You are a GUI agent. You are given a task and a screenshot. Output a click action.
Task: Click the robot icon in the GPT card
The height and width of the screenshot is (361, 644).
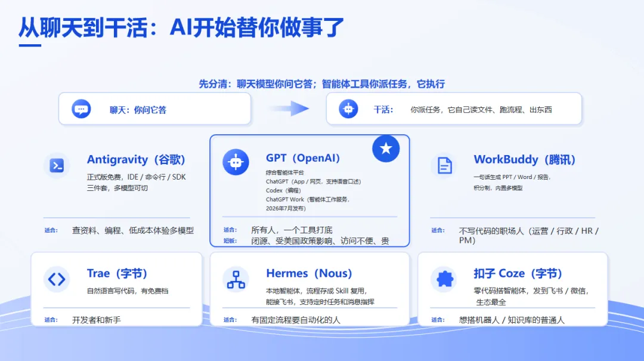(236, 162)
